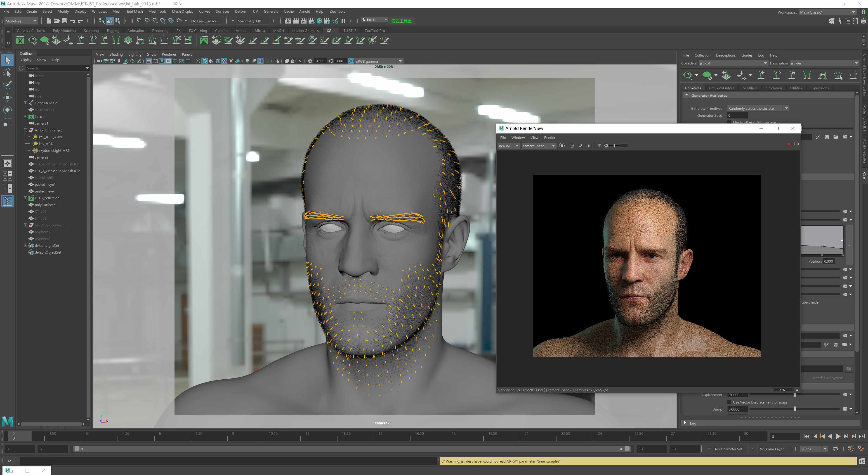Click the Symmetry: Off field
The image size is (868, 475).
[253, 21]
